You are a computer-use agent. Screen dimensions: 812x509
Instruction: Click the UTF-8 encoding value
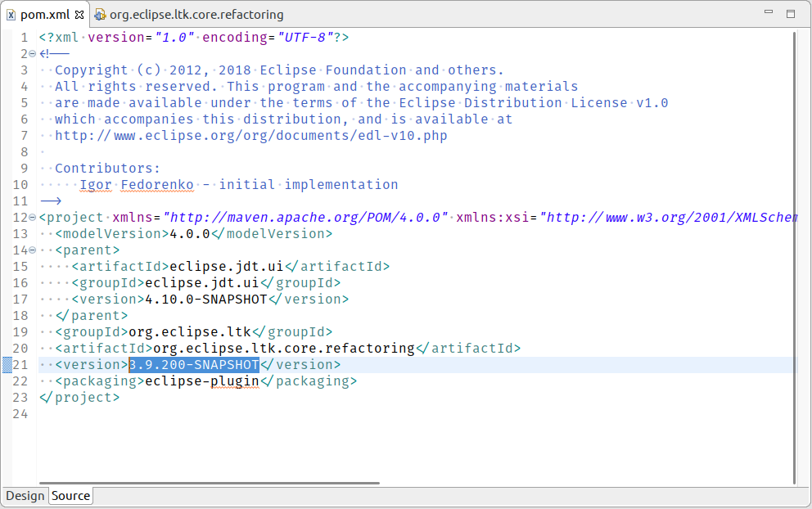[305, 38]
